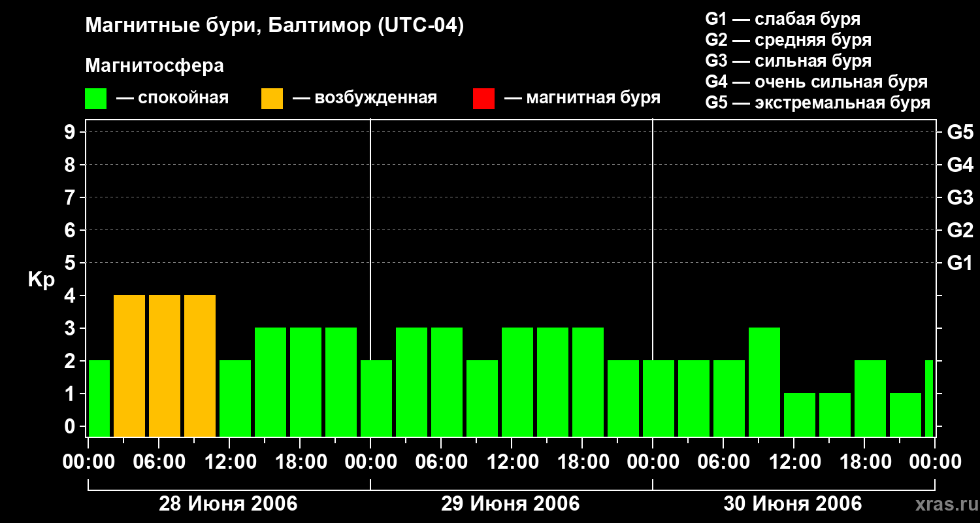Click the red 'магнитная буря' legend swatch

(x=483, y=99)
